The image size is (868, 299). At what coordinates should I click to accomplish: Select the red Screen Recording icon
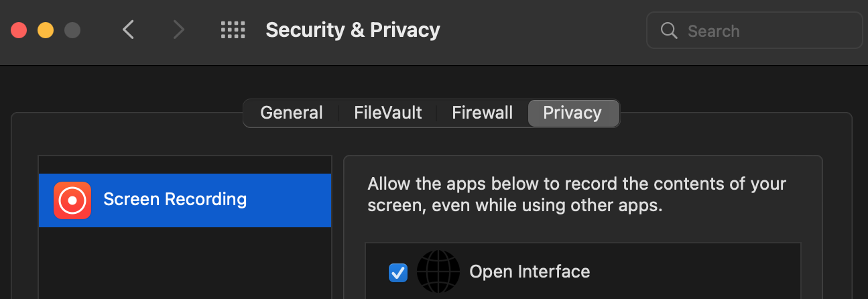(72, 200)
